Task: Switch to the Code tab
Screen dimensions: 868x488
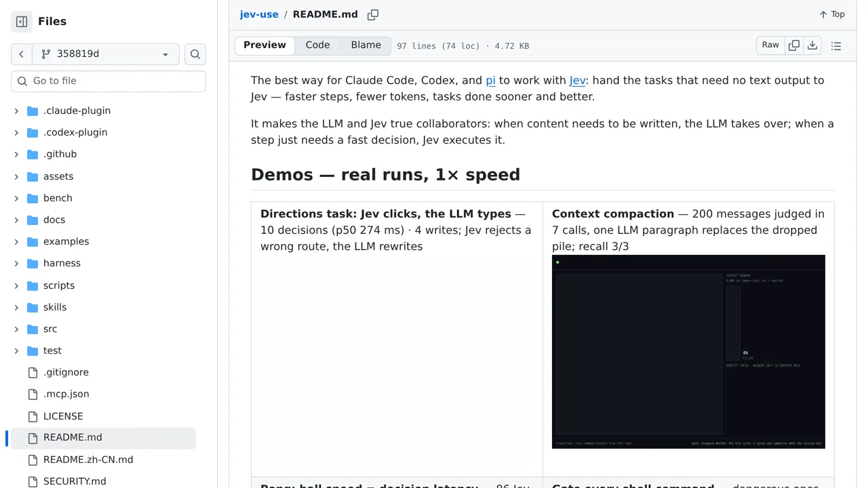Action: tap(317, 45)
